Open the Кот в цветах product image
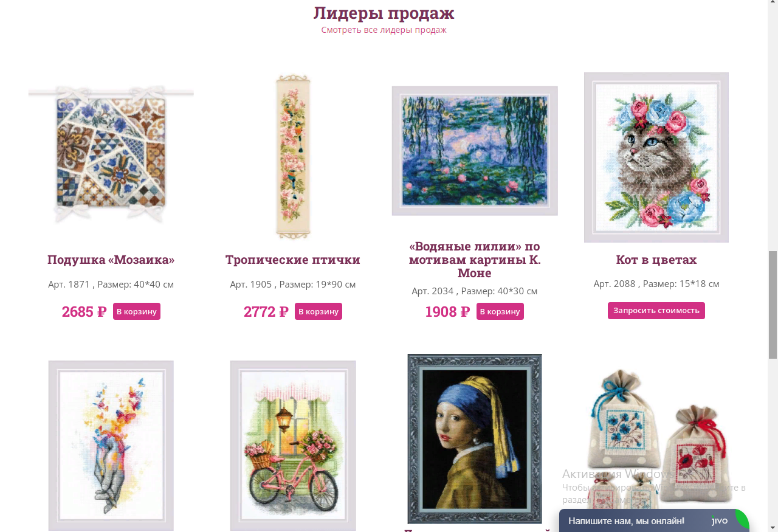778x532 pixels. point(656,157)
